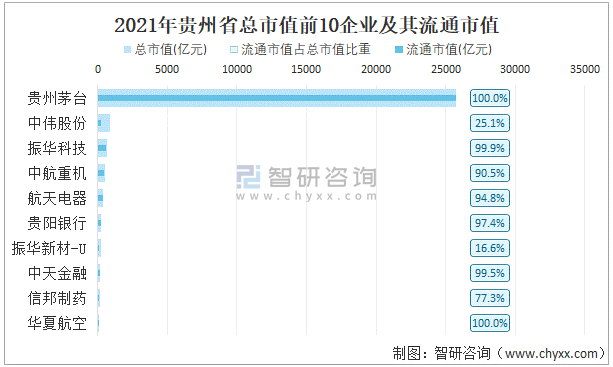Select the 贵州茅台 bar
This screenshot has width=613, height=367.
(x=277, y=98)
